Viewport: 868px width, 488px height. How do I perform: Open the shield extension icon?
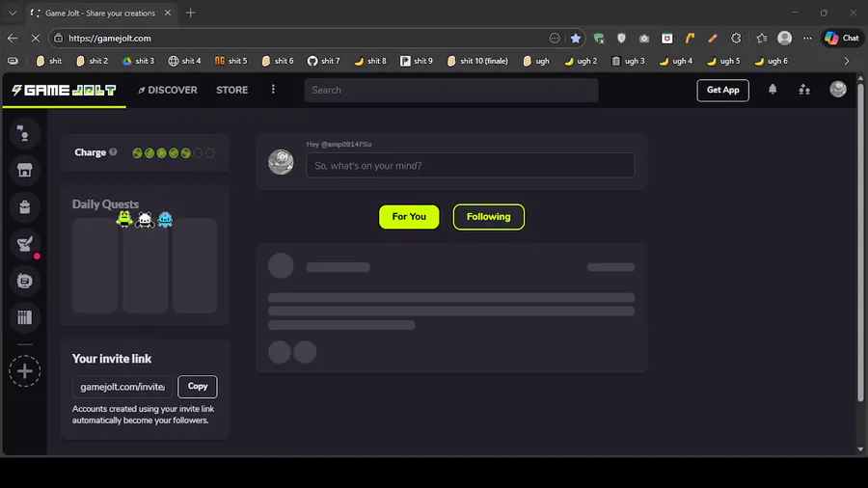[621, 39]
